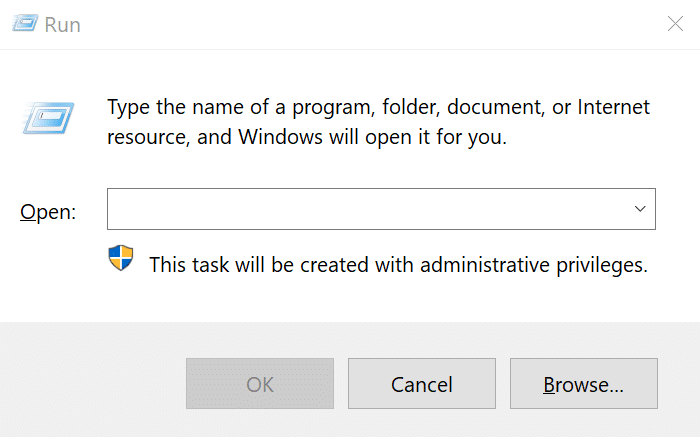This screenshot has height=437, width=700.
Task: Click the large Run program icon
Action: (x=45, y=118)
